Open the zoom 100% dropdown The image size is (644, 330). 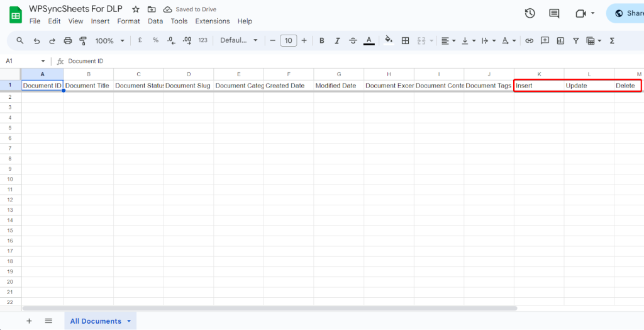[109, 41]
